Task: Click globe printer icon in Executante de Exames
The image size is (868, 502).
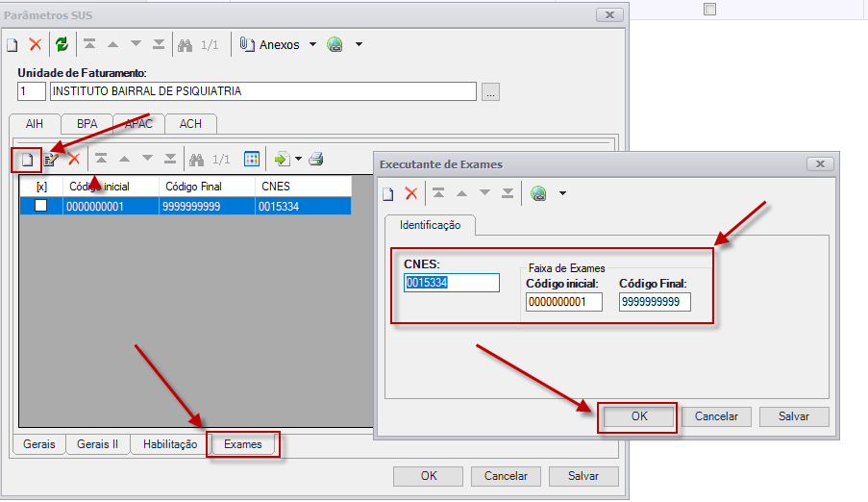Action: coord(538,193)
